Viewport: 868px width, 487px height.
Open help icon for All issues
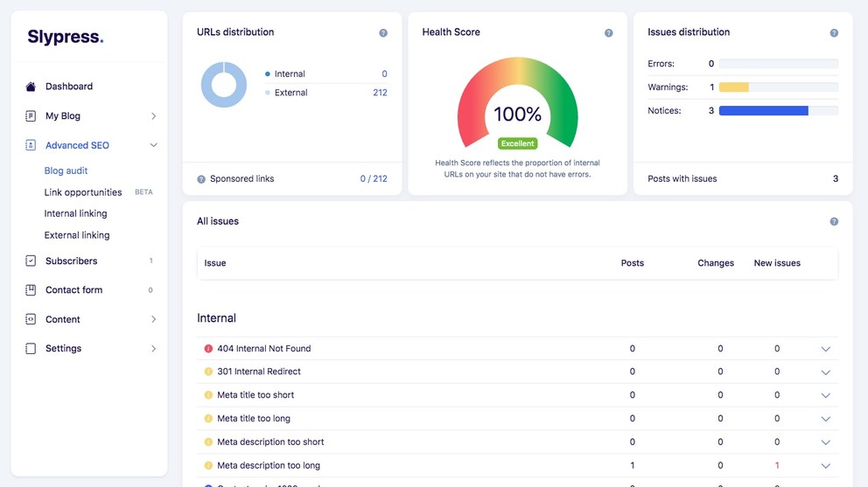(834, 221)
